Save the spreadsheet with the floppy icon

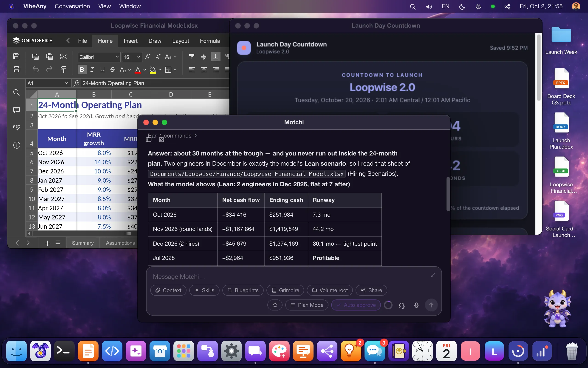pyautogui.click(x=16, y=57)
